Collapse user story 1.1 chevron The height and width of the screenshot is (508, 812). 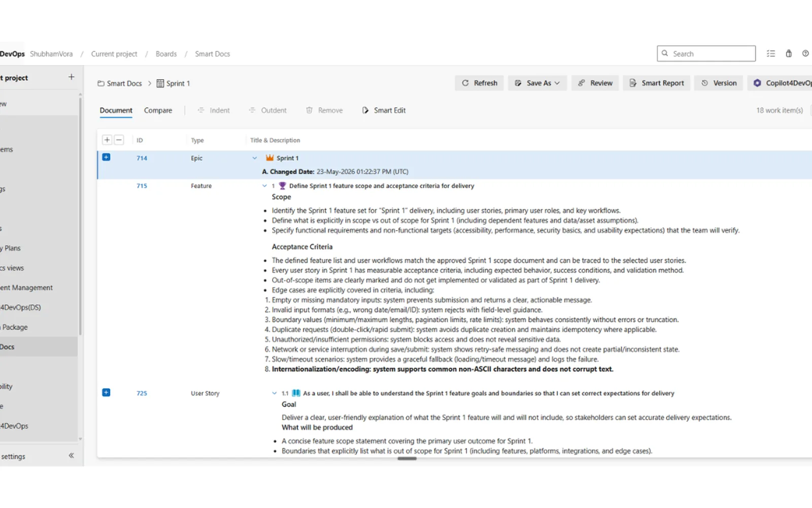[x=275, y=393]
